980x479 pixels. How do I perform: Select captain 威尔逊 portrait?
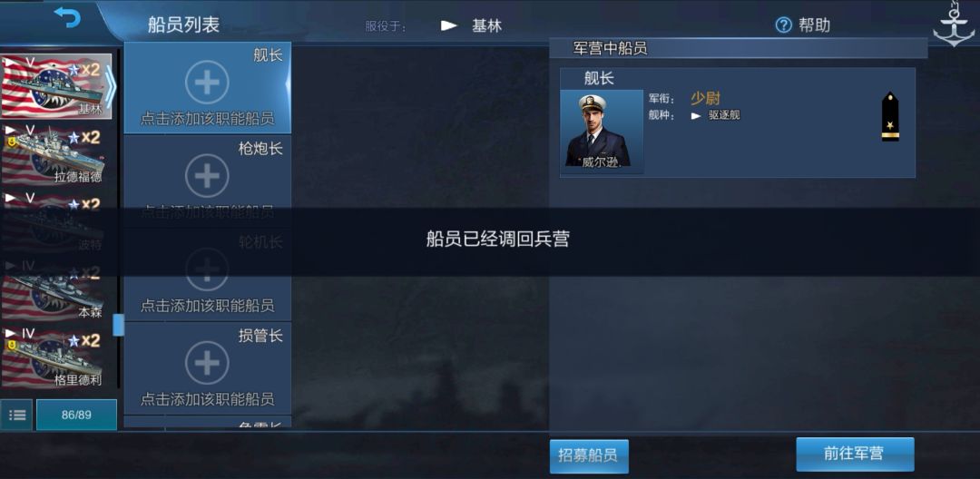point(602,132)
